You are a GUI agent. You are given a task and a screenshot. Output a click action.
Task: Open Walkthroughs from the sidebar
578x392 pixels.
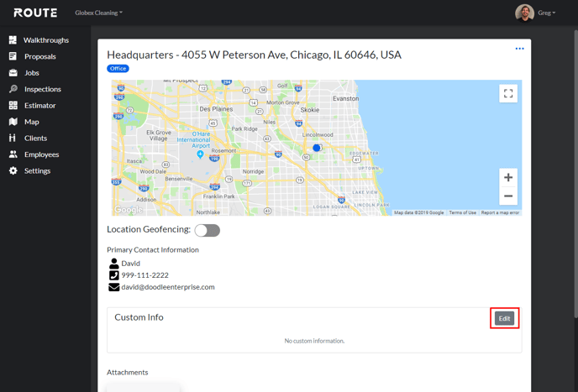45,39
